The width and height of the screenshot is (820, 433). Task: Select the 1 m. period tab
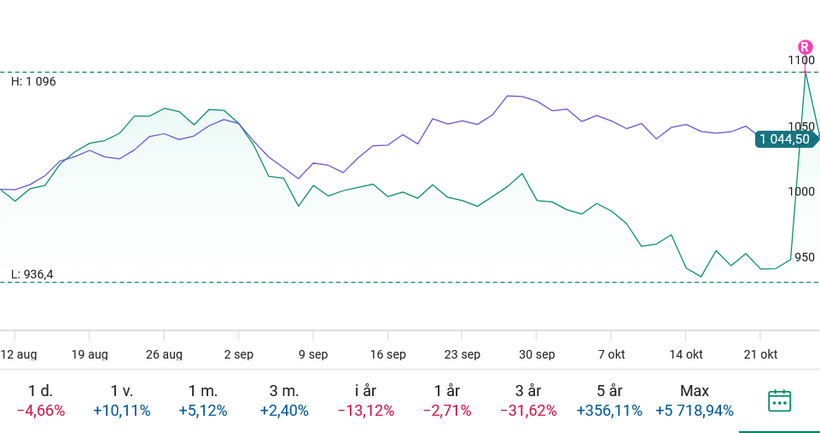(x=203, y=400)
